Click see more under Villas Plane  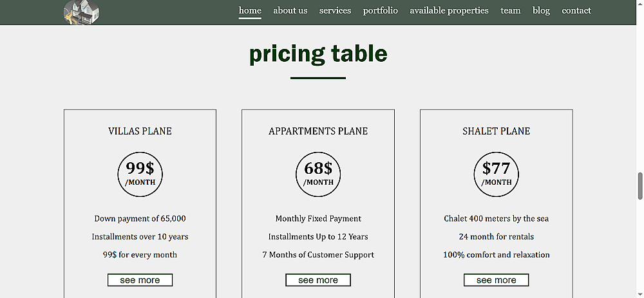[x=140, y=280]
